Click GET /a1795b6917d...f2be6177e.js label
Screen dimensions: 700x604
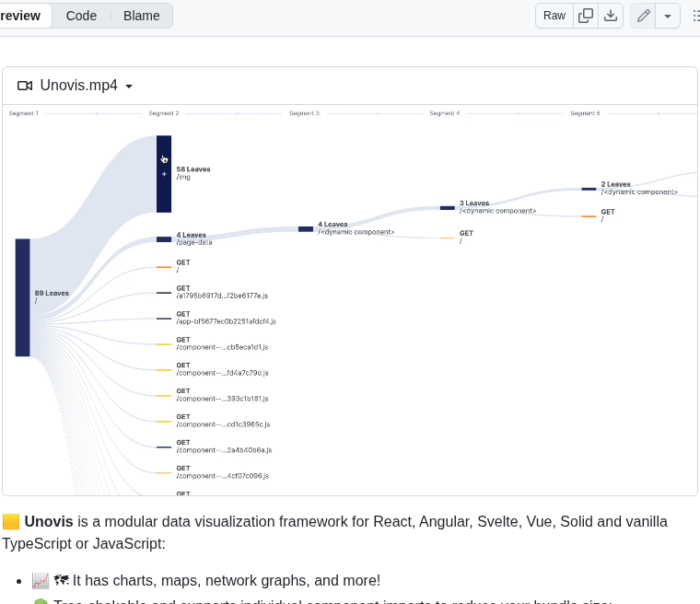click(222, 292)
